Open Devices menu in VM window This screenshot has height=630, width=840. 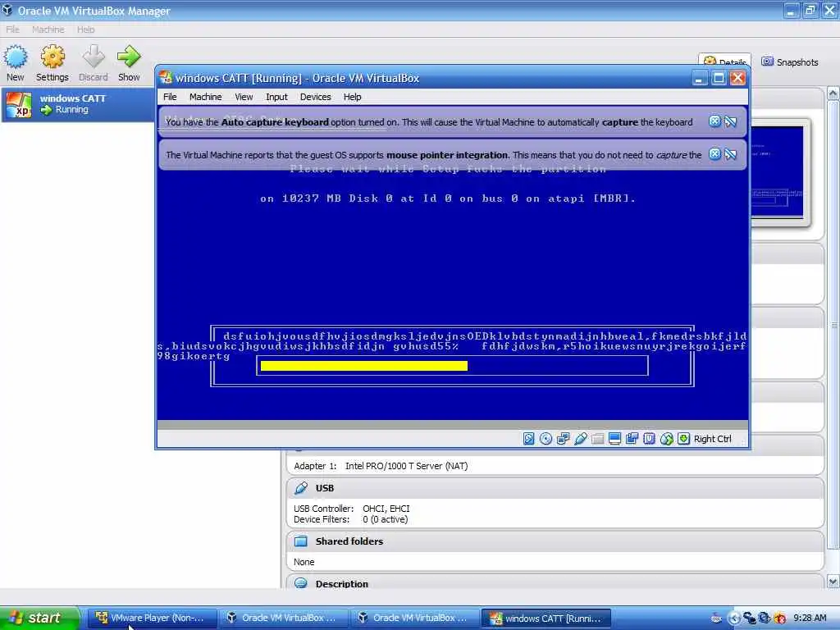315,97
